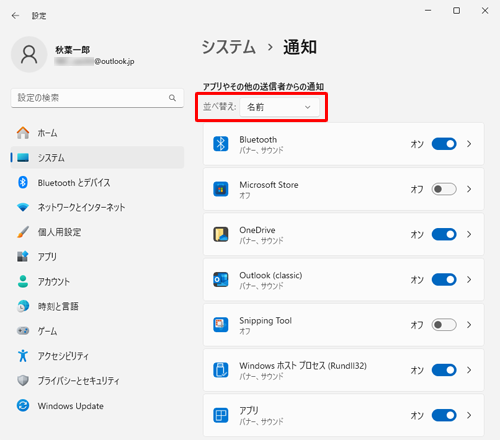Click the user profile avatar
Screen dimensions: 500x440
[x=29, y=54]
